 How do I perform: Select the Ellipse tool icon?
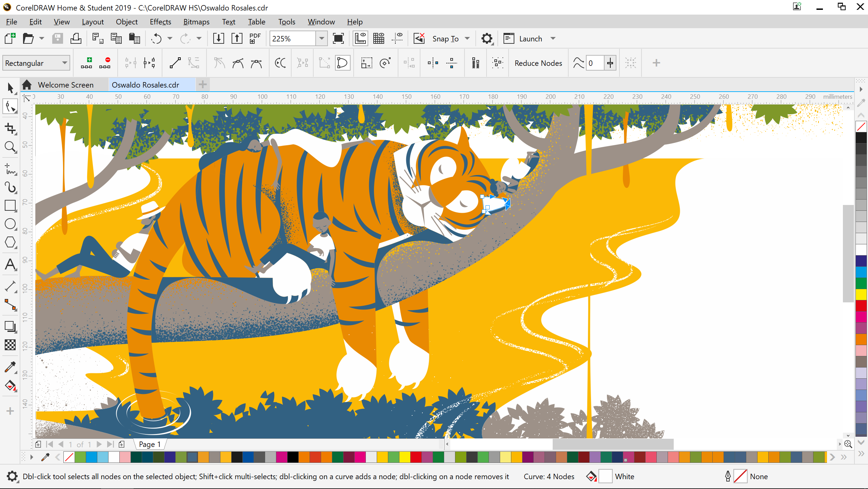pos(10,225)
